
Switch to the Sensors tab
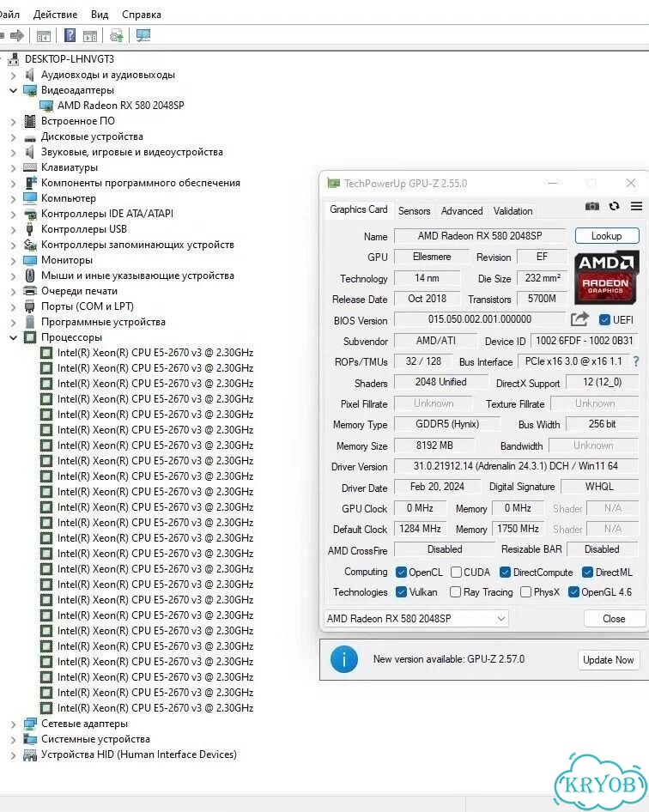point(415,211)
